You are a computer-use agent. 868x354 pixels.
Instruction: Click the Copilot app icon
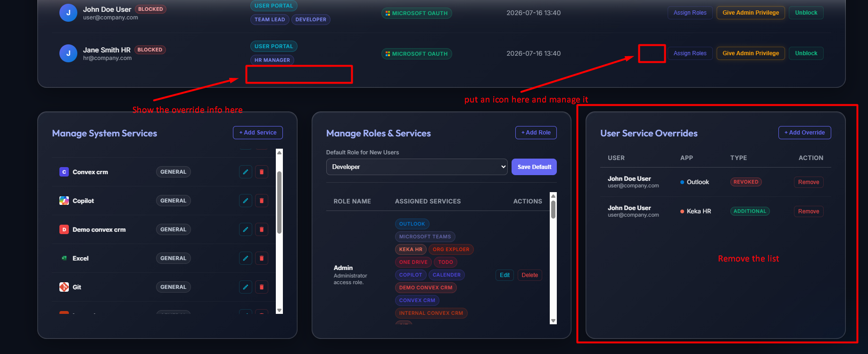click(x=64, y=201)
